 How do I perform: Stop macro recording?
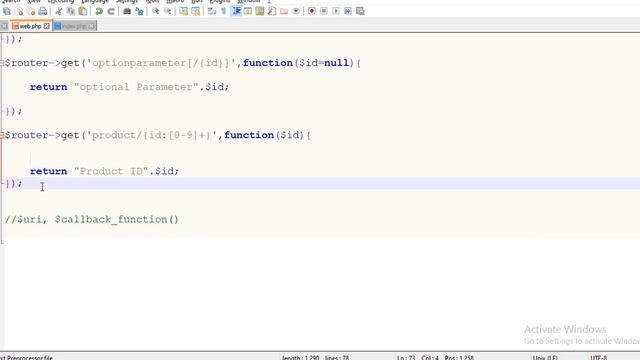(x=324, y=11)
